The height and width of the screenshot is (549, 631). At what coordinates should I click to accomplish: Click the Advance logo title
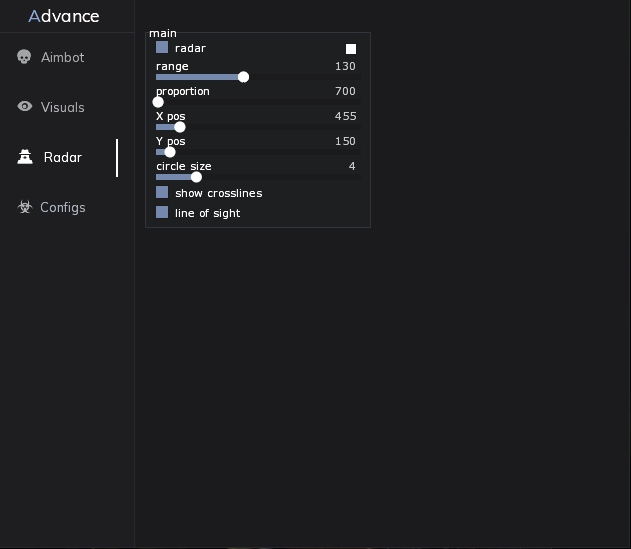(64, 16)
